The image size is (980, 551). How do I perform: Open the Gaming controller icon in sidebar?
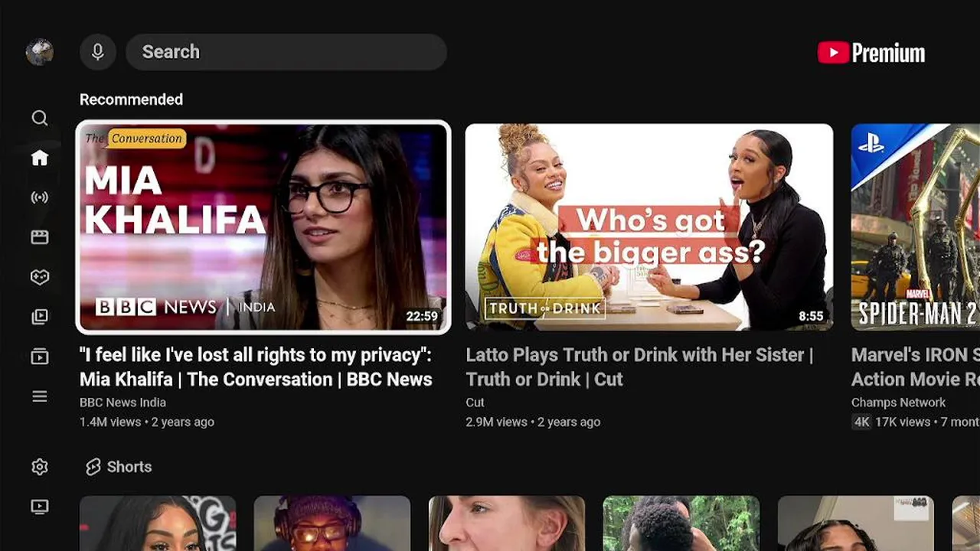coord(40,277)
